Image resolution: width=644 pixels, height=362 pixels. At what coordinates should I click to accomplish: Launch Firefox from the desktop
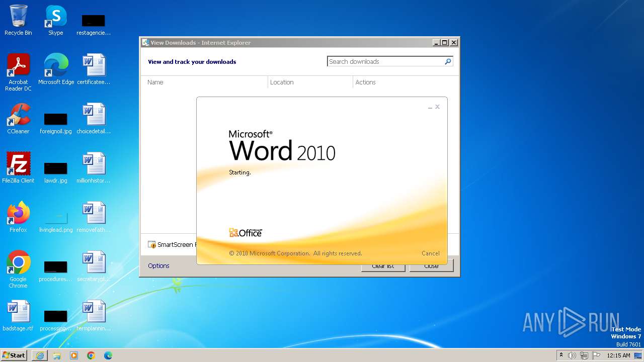click(18, 217)
